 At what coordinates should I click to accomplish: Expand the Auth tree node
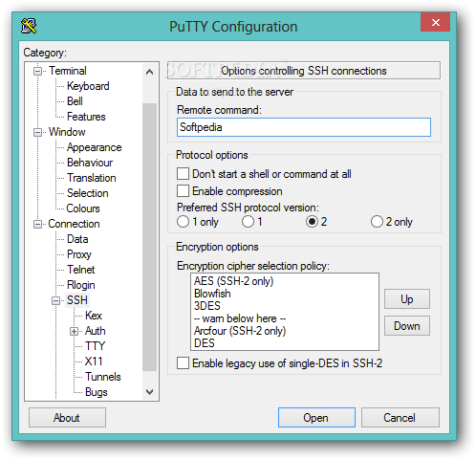click(x=74, y=331)
